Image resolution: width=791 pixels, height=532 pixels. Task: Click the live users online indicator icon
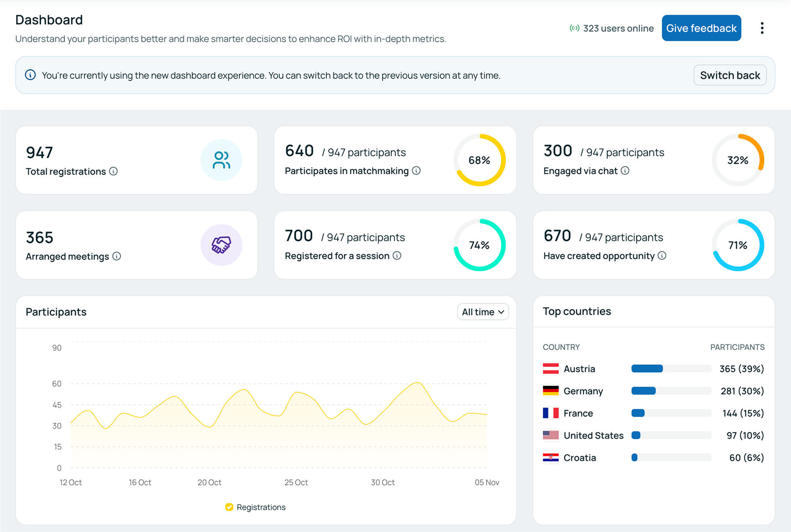pyautogui.click(x=574, y=28)
